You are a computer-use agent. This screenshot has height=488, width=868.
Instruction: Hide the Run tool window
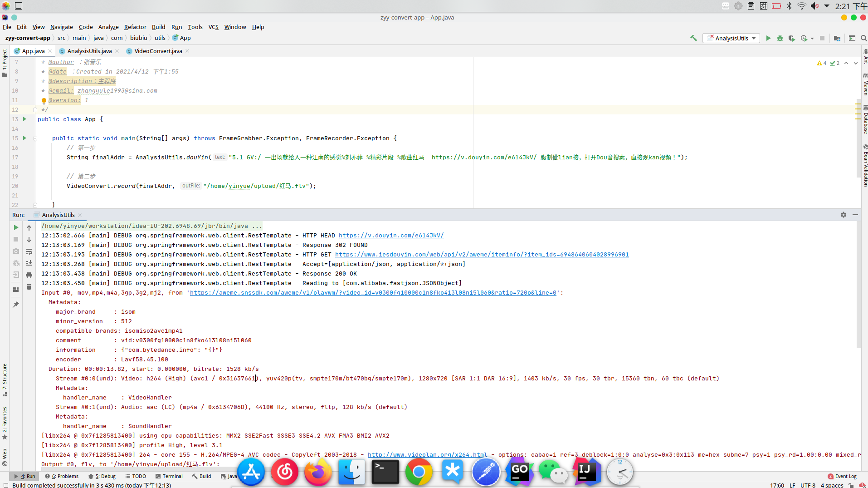(855, 215)
